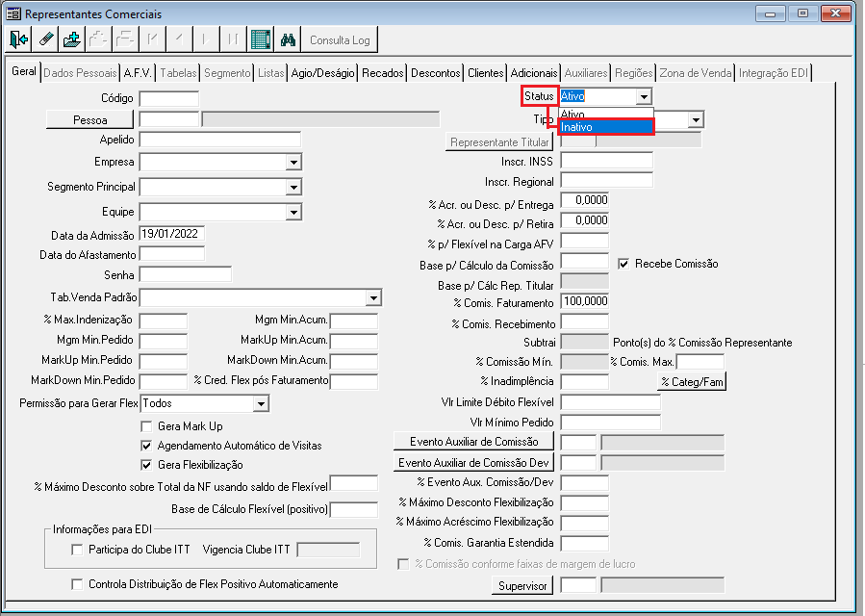Click the % Comis. Max. field
Screen dimensions: 865x616
pyautogui.click(x=700, y=362)
